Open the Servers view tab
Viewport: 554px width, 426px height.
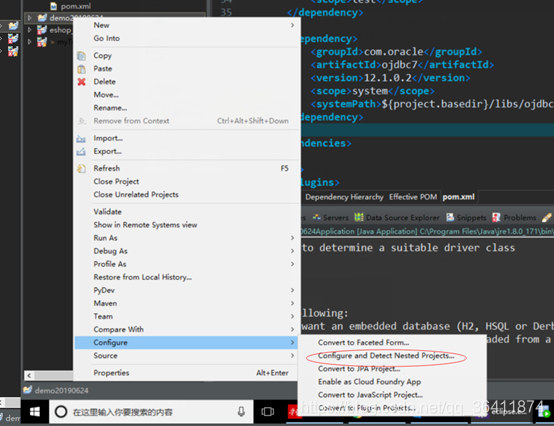(331, 218)
